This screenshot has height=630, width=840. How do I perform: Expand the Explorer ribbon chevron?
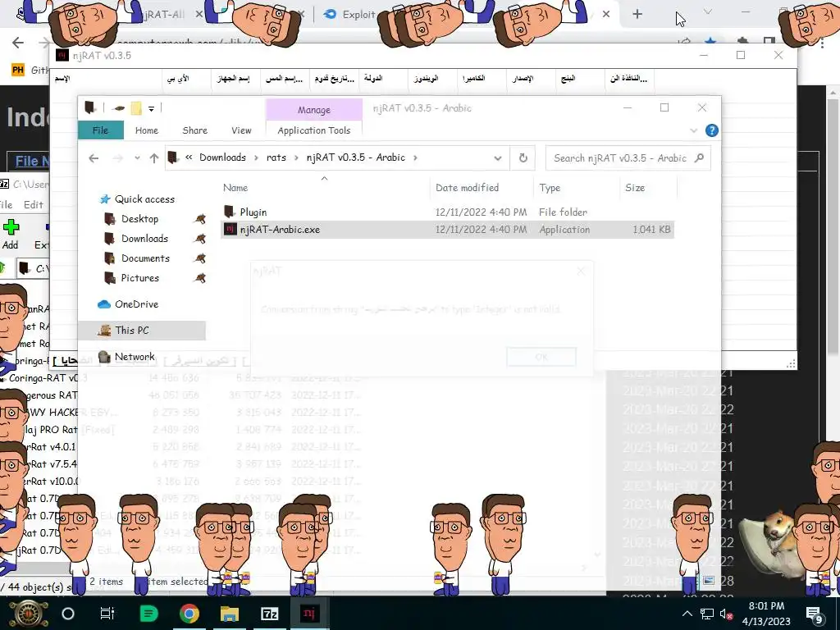[x=694, y=130]
